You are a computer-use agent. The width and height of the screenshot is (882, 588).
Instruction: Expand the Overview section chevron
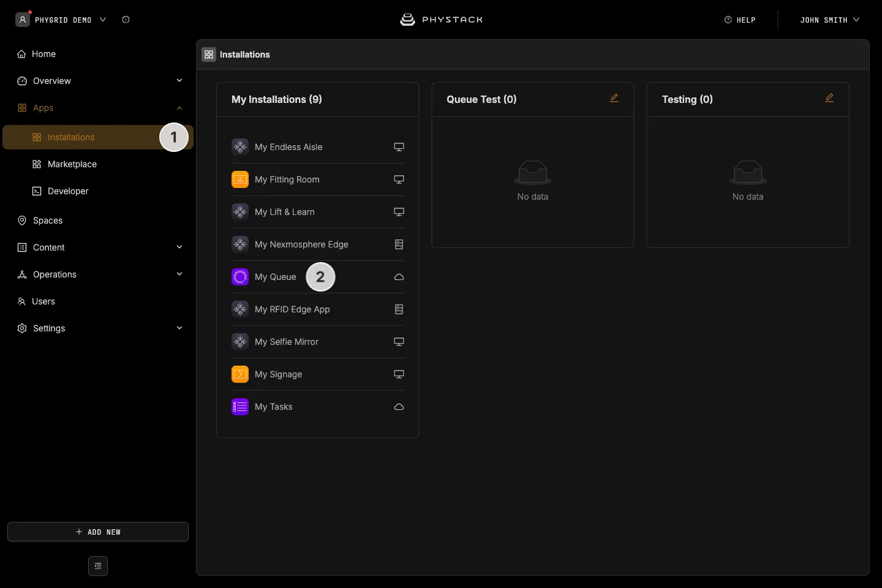[x=179, y=81]
